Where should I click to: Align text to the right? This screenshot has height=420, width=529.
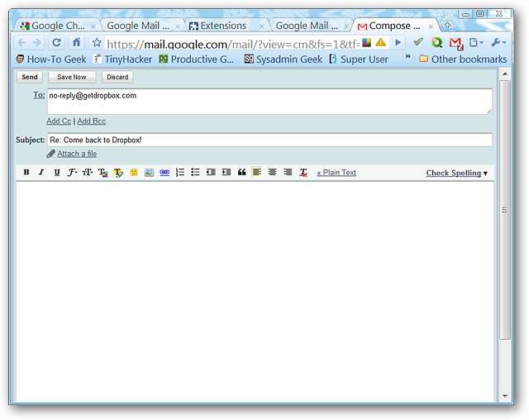pos(288,173)
